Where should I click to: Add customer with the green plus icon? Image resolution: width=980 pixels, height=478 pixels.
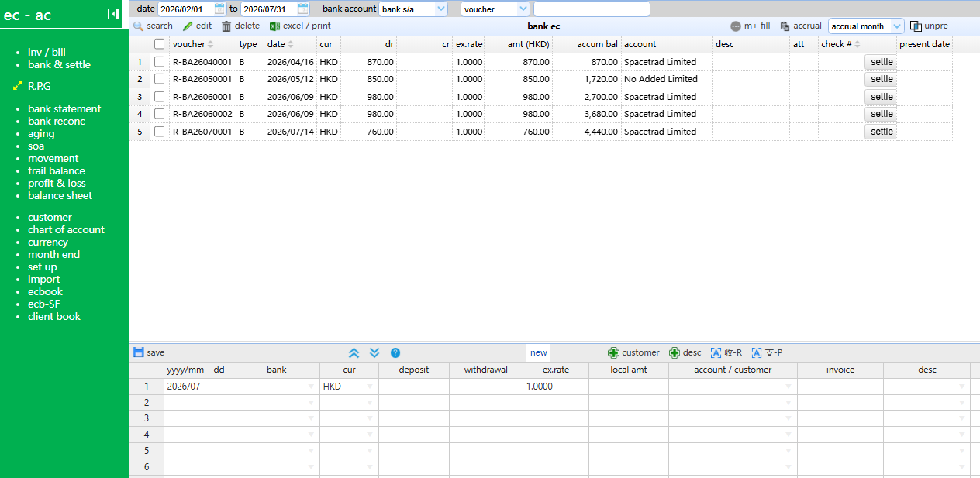pos(614,352)
